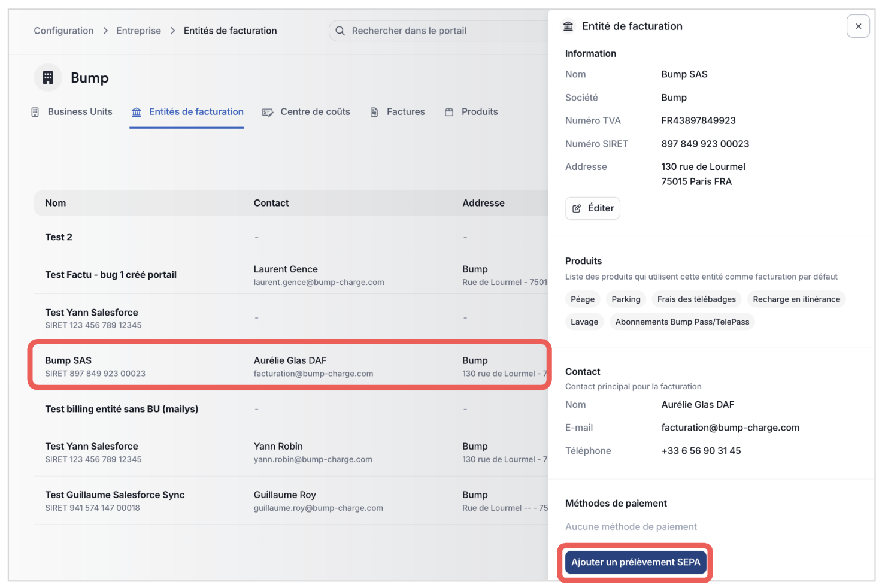885x588 pixels.
Task: Click the Business Units tab icon
Action: click(x=35, y=112)
